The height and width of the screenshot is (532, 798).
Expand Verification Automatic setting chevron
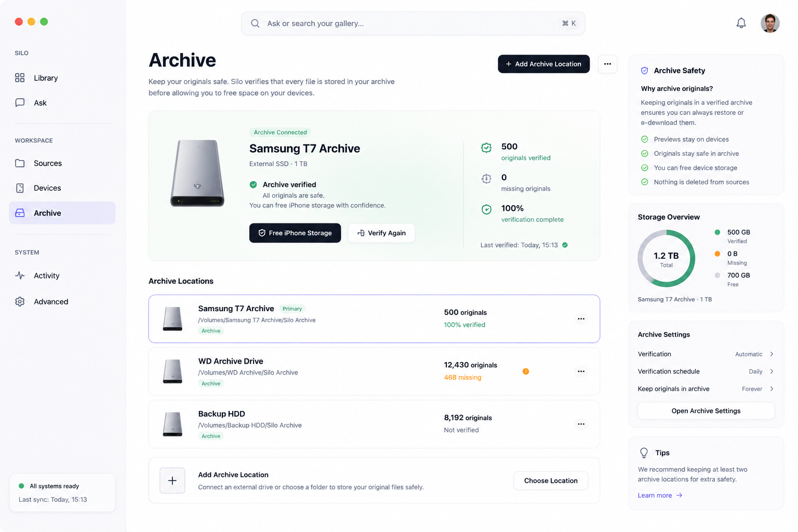pyautogui.click(x=772, y=354)
